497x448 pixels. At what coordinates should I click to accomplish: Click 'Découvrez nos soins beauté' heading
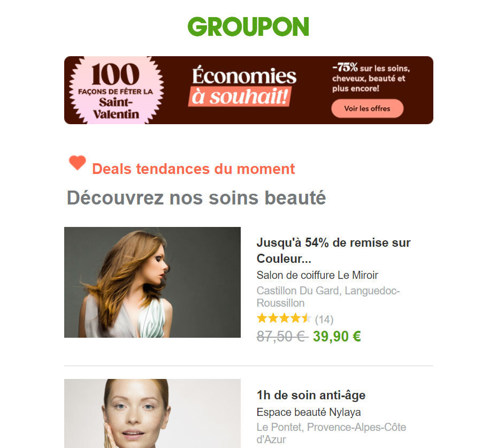coord(196,198)
